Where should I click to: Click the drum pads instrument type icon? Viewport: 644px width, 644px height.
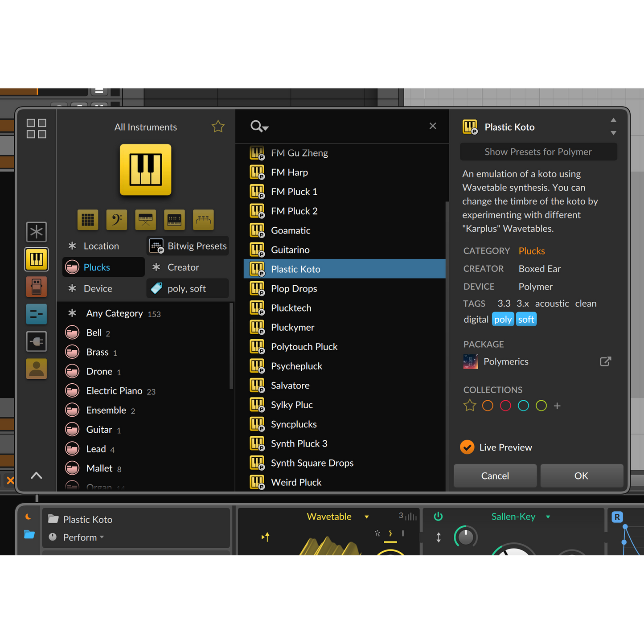tap(87, 220)
